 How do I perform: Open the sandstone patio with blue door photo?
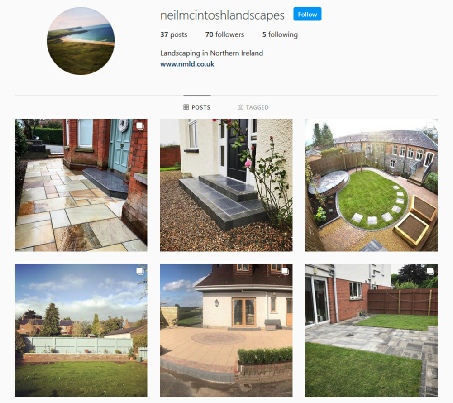[81, 185]
